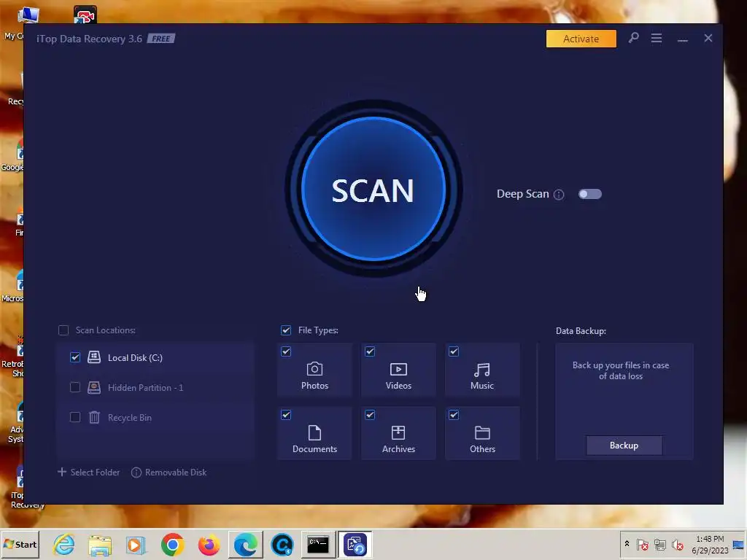Click the Others folder icon
Screen dimensions: 747x560
pyautogui.click(x=482, y=432)
